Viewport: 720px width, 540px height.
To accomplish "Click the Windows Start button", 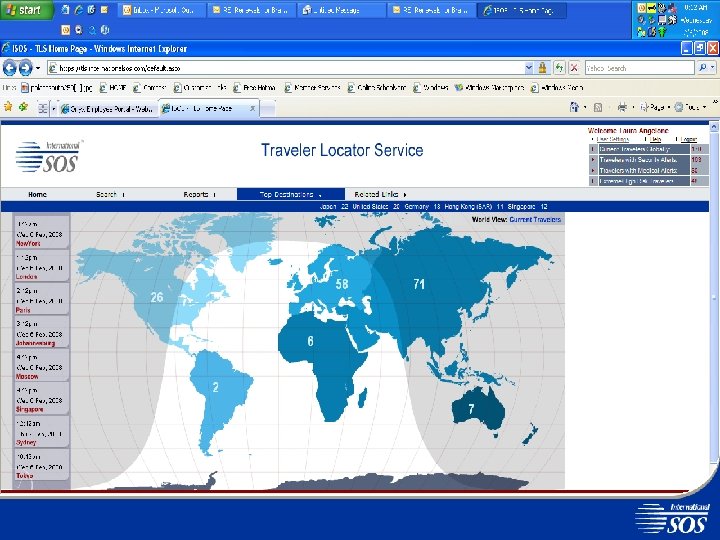I will click(x=26, y=10).
